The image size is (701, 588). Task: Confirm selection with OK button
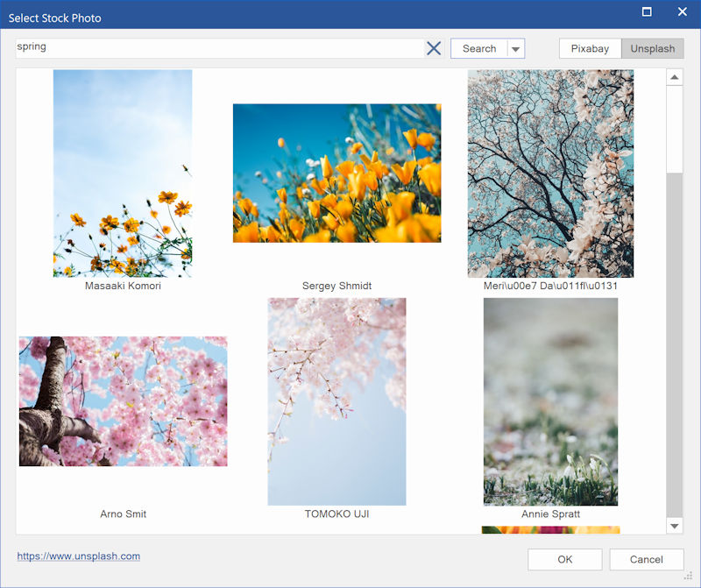pyautogui.click(x=564, y=559)
